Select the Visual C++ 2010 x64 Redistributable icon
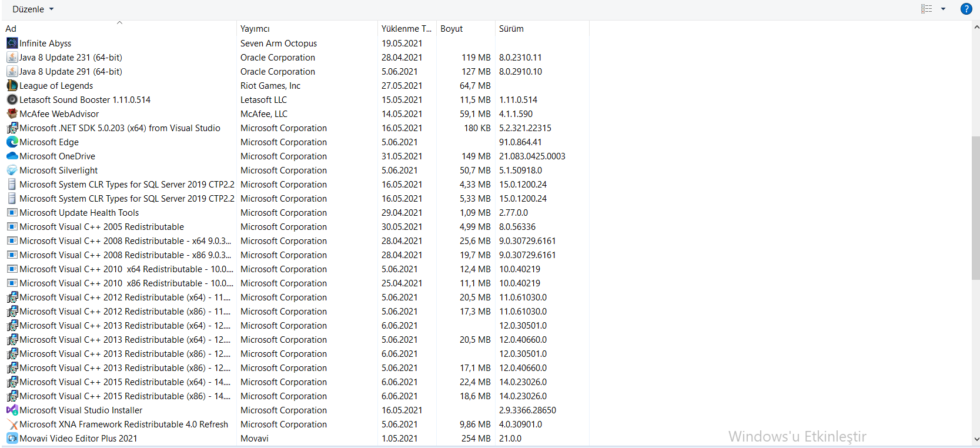 12,269
